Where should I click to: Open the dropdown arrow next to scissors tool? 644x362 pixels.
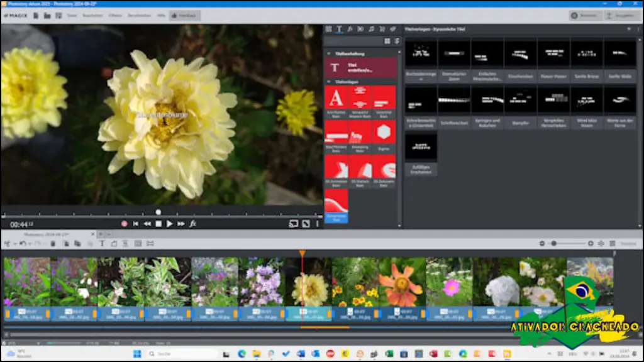[x=15, y=244]
